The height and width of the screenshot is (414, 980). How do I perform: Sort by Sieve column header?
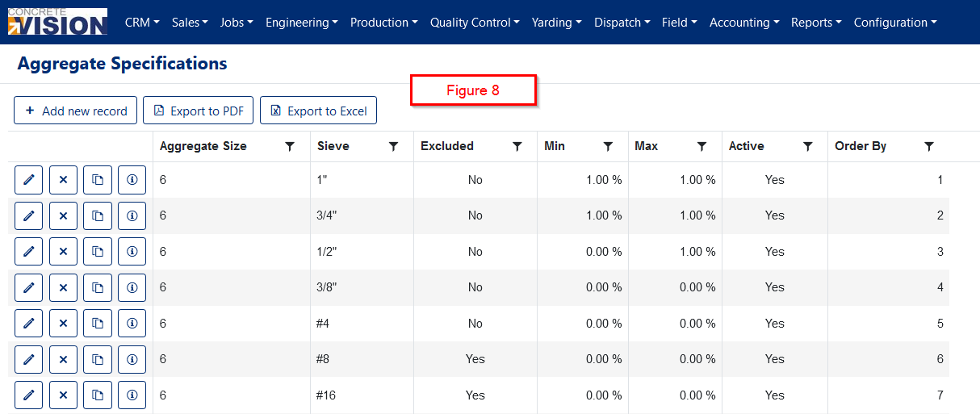coord(333,146)
